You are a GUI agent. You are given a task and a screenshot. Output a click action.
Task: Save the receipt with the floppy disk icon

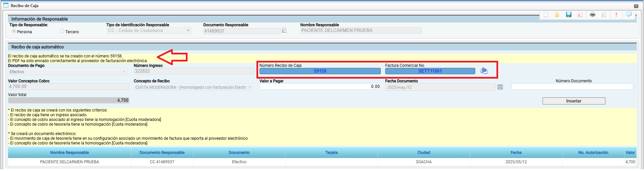coord(569,15)
